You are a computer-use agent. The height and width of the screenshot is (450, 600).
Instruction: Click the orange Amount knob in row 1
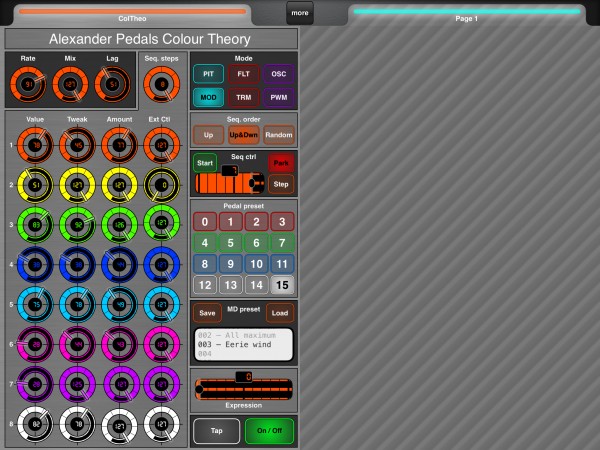click(119, 145)
